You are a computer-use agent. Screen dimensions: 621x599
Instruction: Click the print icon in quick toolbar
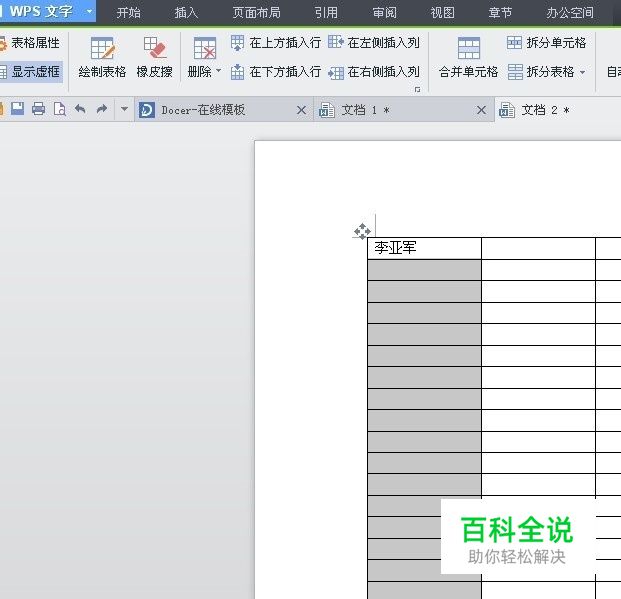(x=38, y=109)
